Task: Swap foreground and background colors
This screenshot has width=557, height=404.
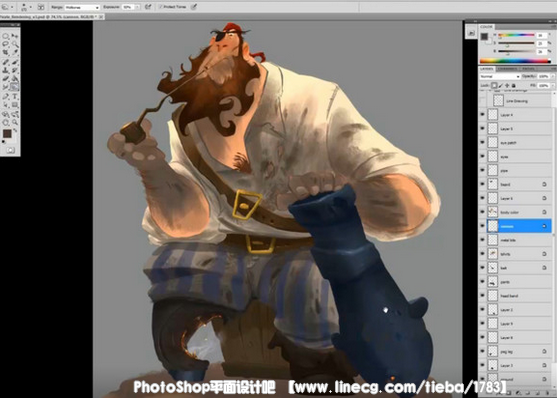Action: pos(16,130)
